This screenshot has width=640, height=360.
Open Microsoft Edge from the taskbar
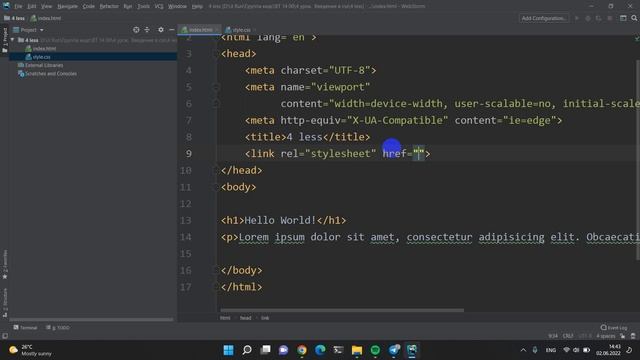click(x=320, y=350)
